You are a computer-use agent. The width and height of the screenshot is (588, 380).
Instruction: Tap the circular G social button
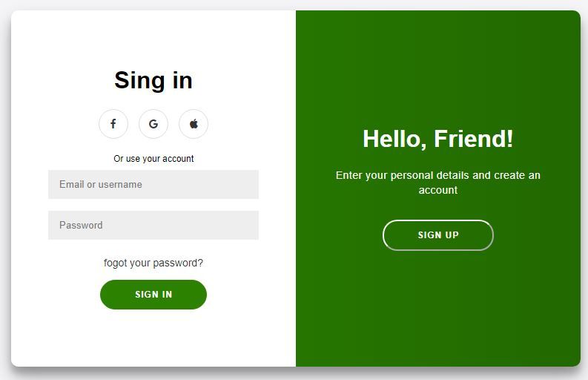(x=153, y=124)
